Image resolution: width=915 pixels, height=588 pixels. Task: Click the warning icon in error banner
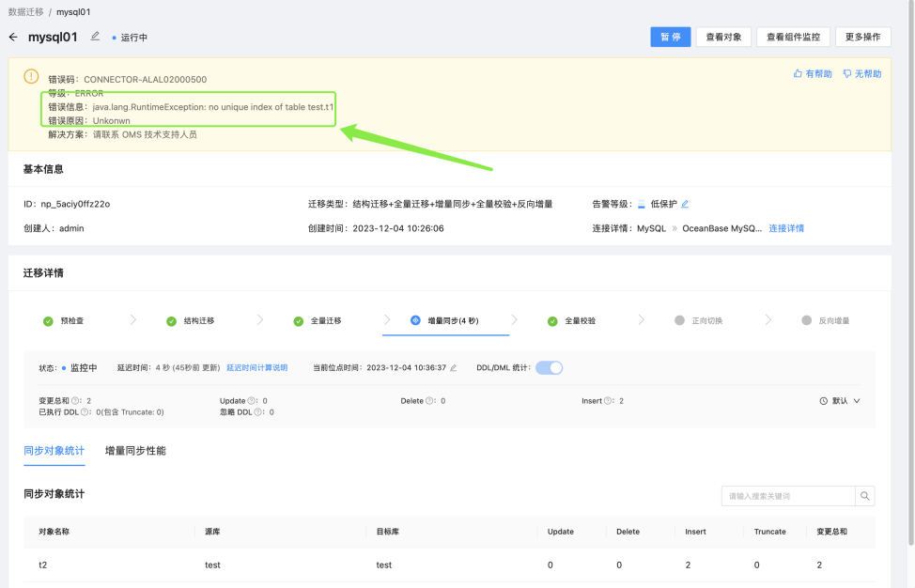pos(31,76)
